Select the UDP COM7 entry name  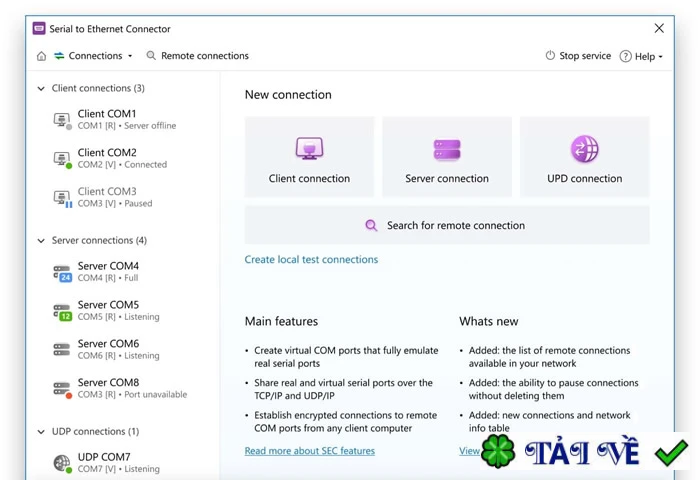click(104, 457)
